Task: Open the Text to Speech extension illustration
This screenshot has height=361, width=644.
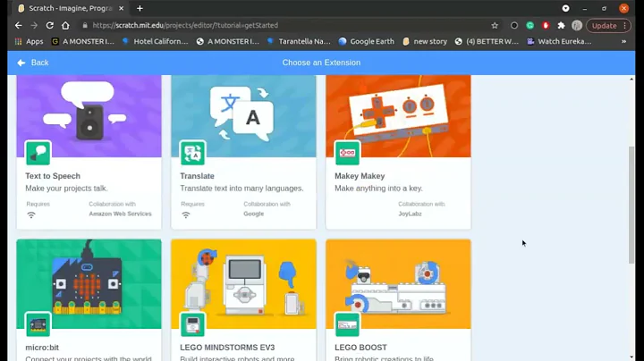Action: point(89,116)
